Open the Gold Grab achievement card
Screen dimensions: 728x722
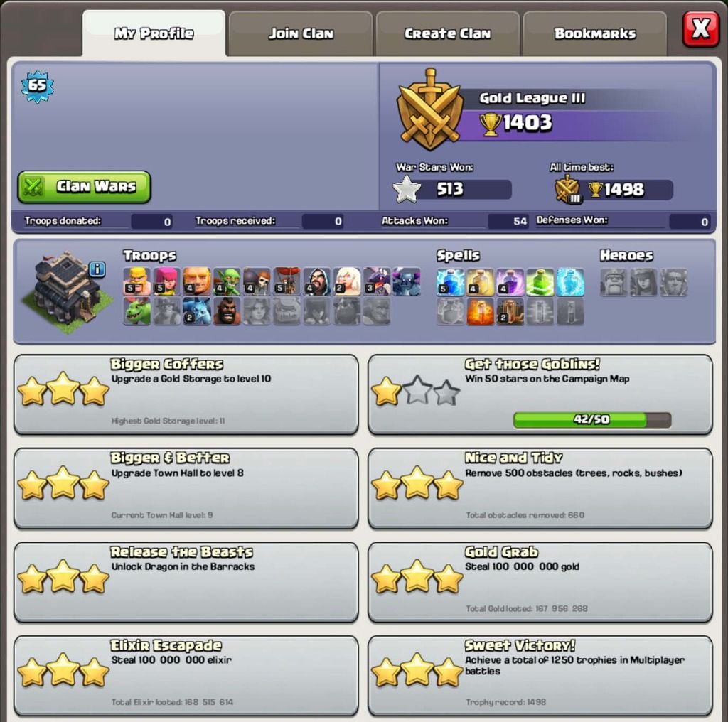[540, 582]
